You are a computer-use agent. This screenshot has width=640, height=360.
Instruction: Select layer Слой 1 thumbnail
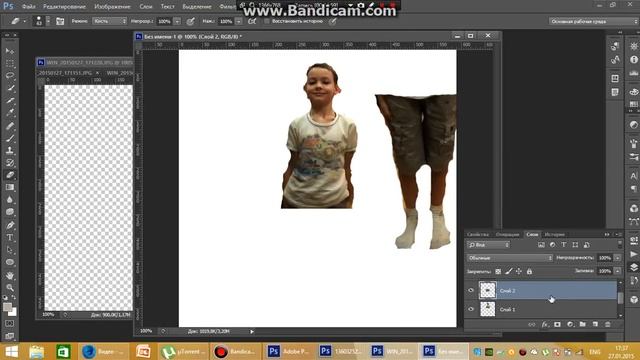(487, 309)
